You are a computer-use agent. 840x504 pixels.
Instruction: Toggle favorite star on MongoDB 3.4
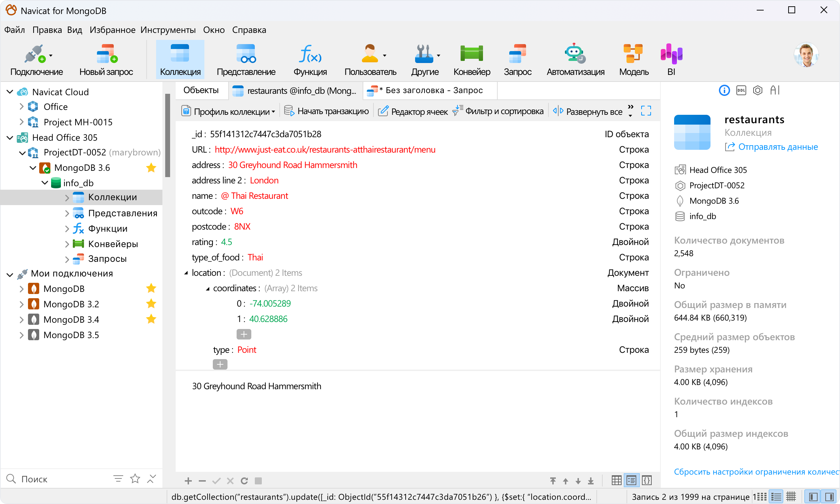[151, 319]
